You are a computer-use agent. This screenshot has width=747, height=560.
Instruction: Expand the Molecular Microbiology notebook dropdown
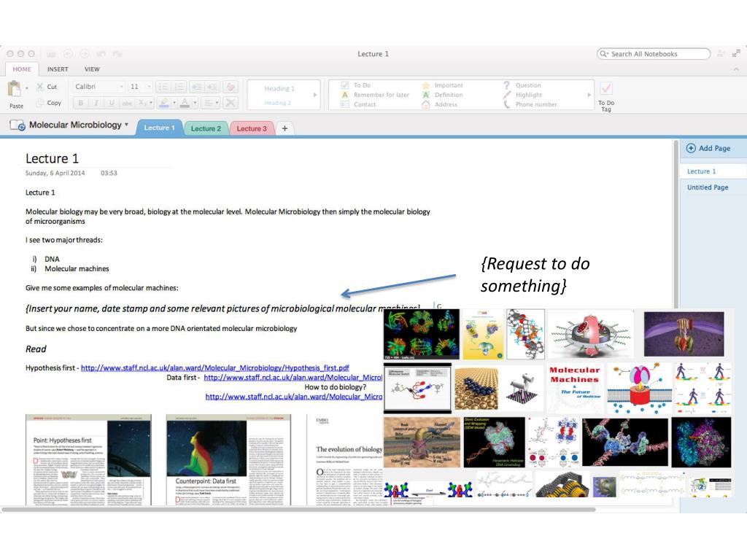pyautogui.click(x=126, y=125)
